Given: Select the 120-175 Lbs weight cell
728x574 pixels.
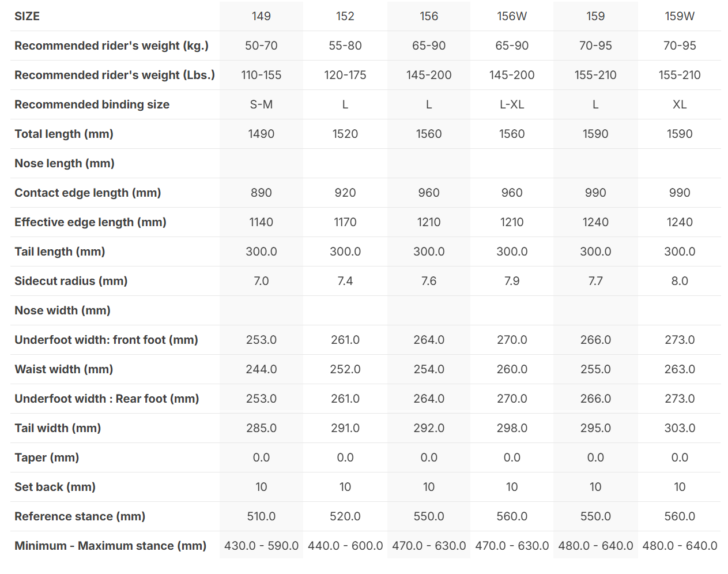Looking at the screenshot, I should (x=345, y=75).
